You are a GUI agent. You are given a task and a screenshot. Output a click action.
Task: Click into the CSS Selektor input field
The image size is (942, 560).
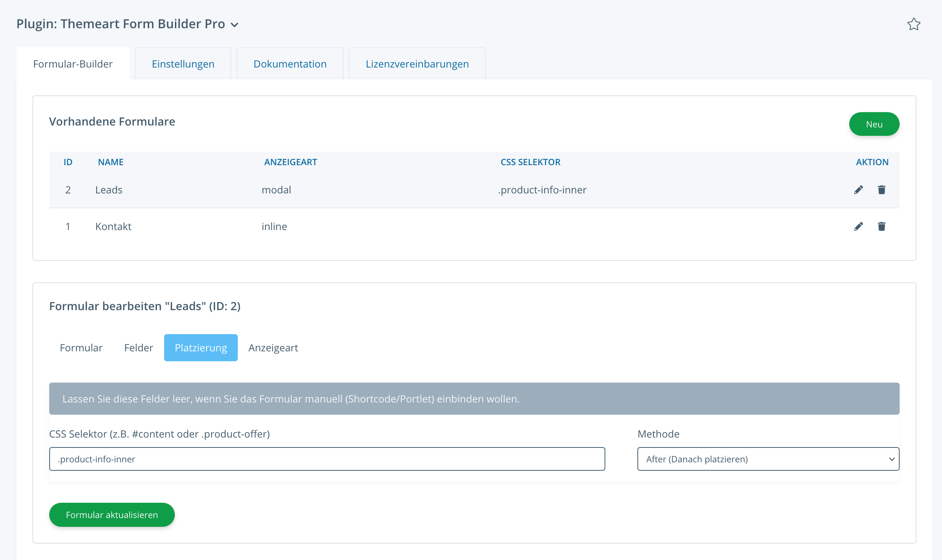pyautogui.click(x=327, y=459)
